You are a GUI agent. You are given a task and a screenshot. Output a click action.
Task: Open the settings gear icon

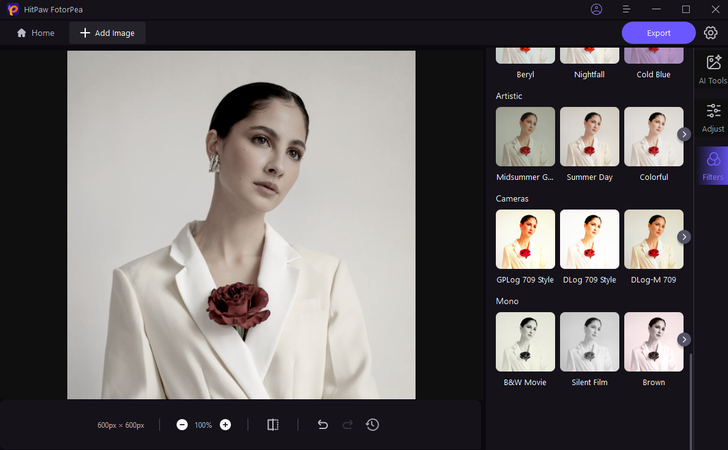[710, 33]
